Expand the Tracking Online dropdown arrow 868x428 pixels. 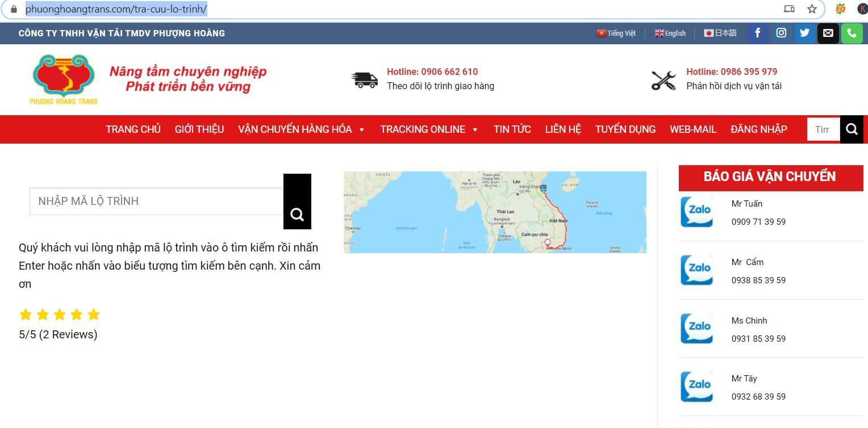click(x=475, y=130)
